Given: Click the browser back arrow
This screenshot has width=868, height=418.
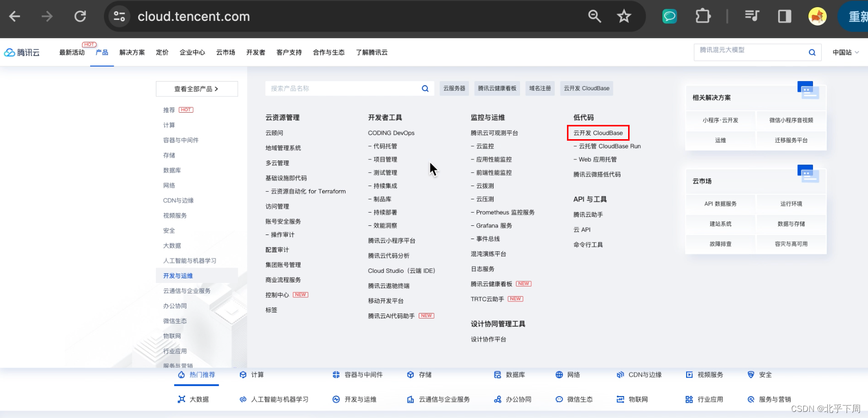Looking at the screenshot, I should coord(15,16).
